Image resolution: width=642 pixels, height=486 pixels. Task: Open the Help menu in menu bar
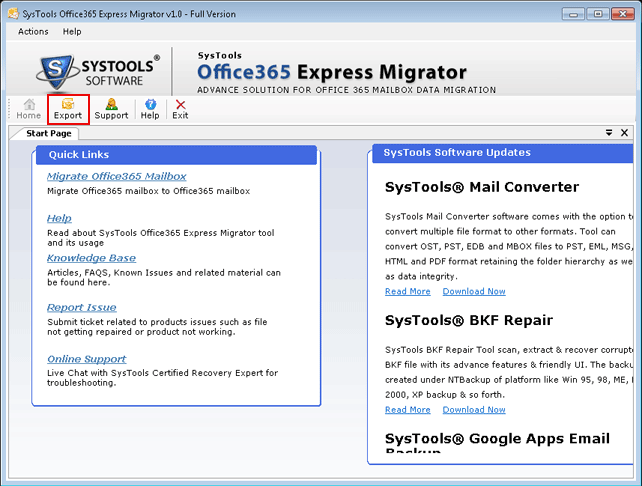tap(72, 32)
